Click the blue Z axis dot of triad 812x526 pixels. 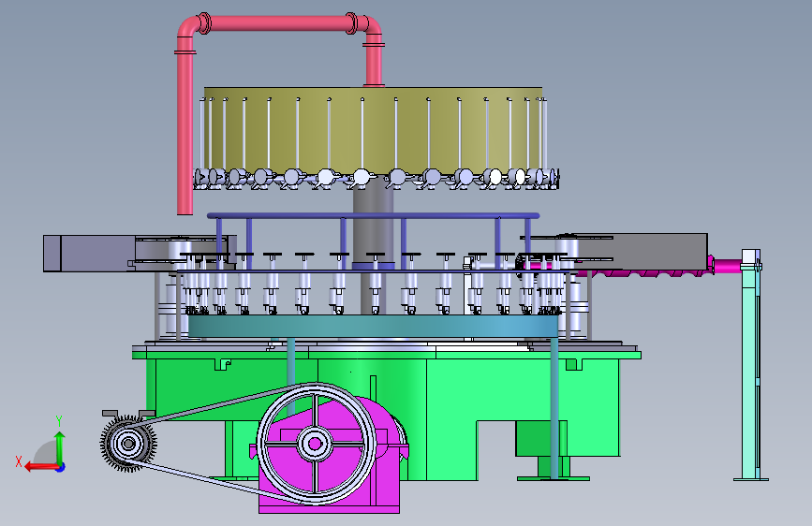61,467
